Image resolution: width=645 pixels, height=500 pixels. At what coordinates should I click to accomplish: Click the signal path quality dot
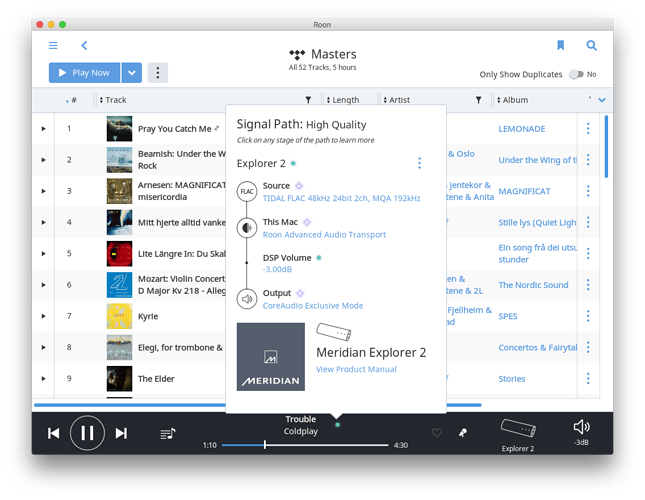[337, 425]
